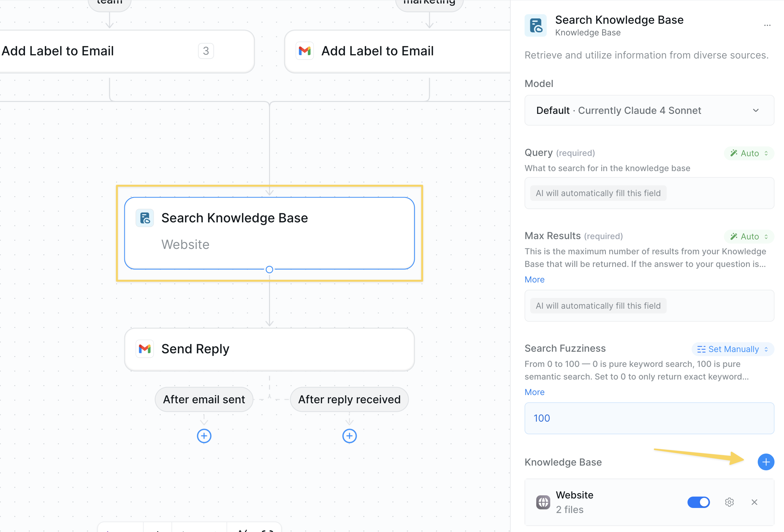Open the Model dropdown showing Claude 4 Sonnet

649,110
